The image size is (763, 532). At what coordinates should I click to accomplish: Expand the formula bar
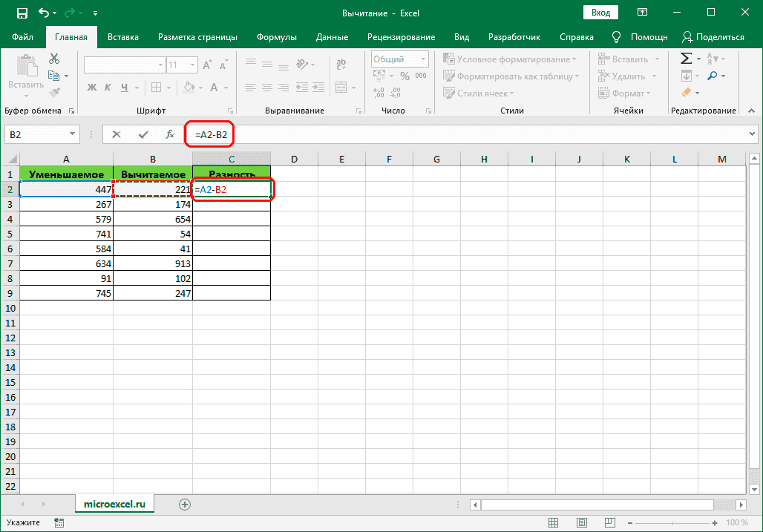coord(753,134)
